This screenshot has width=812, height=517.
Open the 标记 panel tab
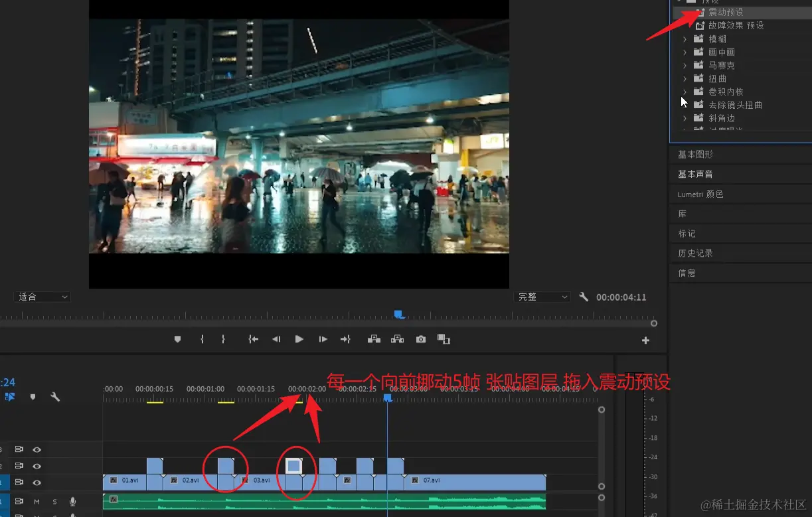[687, 234]
